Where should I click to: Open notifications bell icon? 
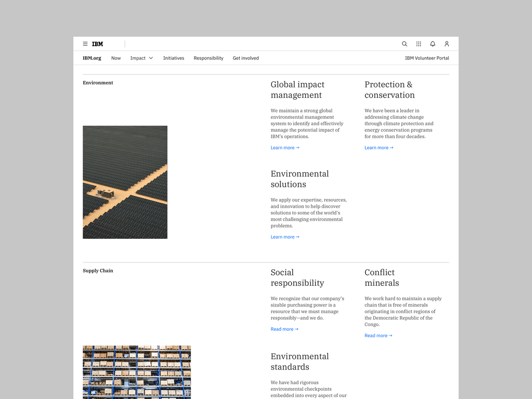(433, 44)
